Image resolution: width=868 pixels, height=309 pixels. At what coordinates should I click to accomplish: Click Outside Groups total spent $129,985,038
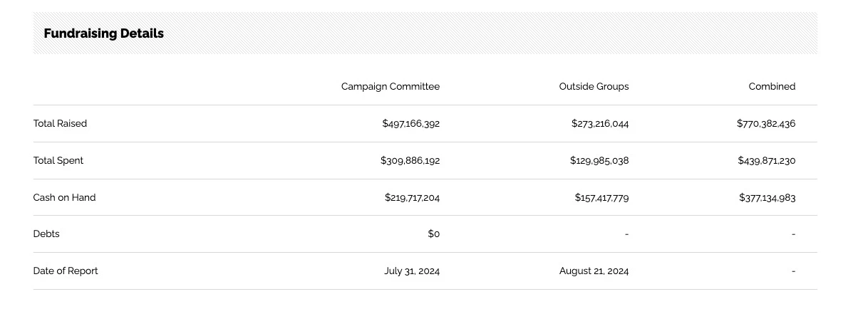point(599,160)
